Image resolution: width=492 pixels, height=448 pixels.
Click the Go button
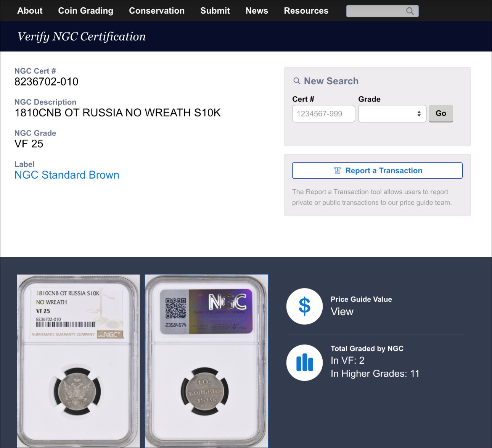(x=441, y=113)
